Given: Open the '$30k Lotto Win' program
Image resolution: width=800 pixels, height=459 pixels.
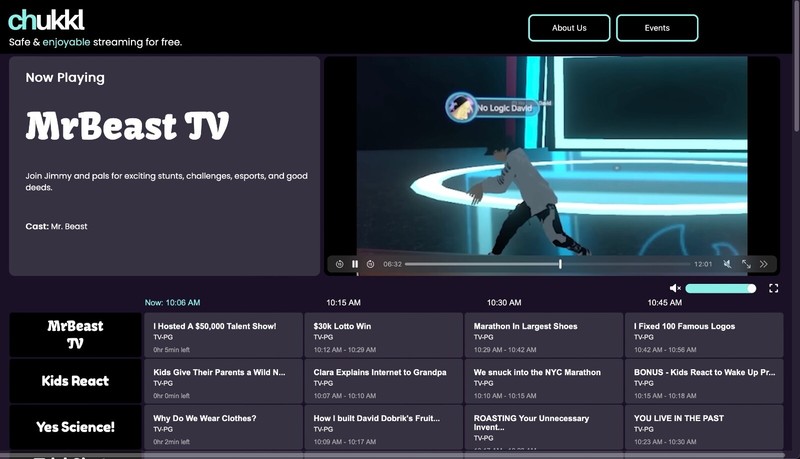Looking at the screenshot, I should pos(384,335).
